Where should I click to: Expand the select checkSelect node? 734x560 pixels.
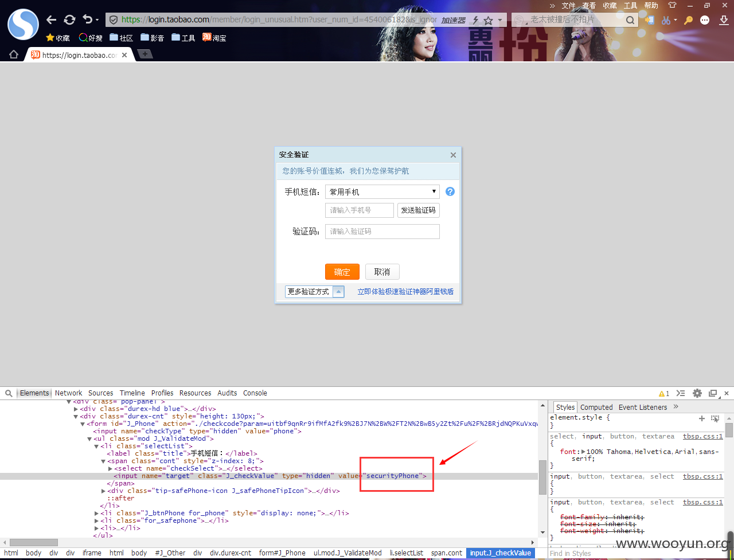coord(111,469)
